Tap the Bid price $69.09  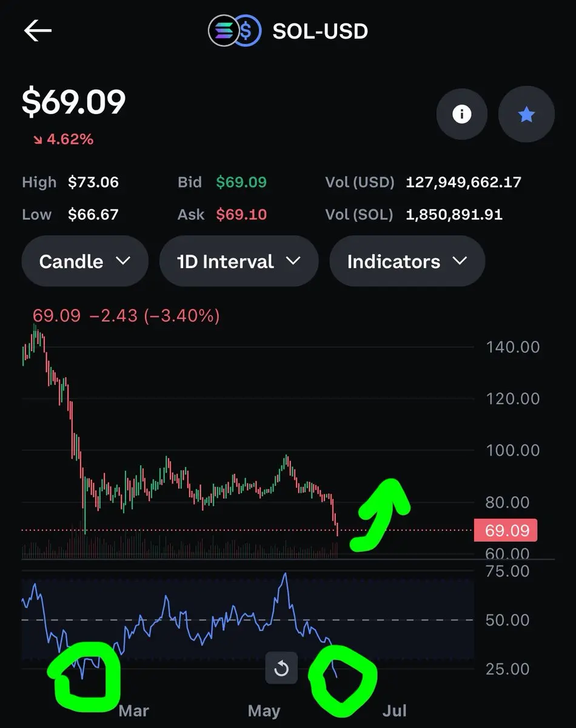pos(241,182)
